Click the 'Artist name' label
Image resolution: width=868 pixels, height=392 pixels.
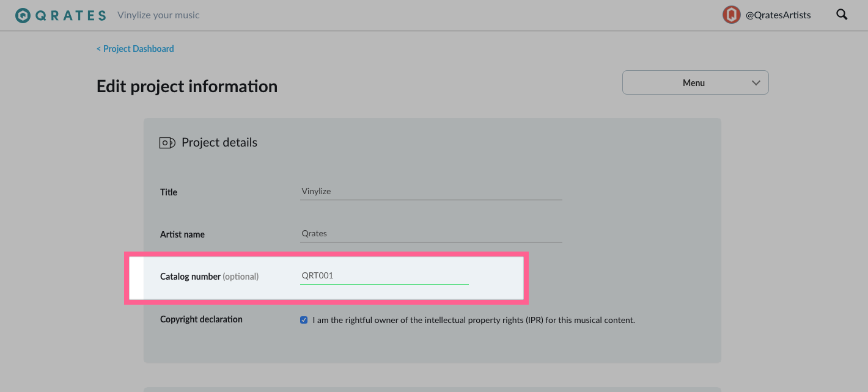[x=182, y=234]
